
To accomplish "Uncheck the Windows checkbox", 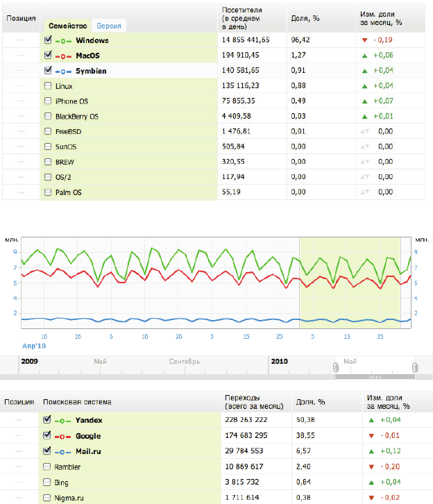I will (x=48, y=40).
